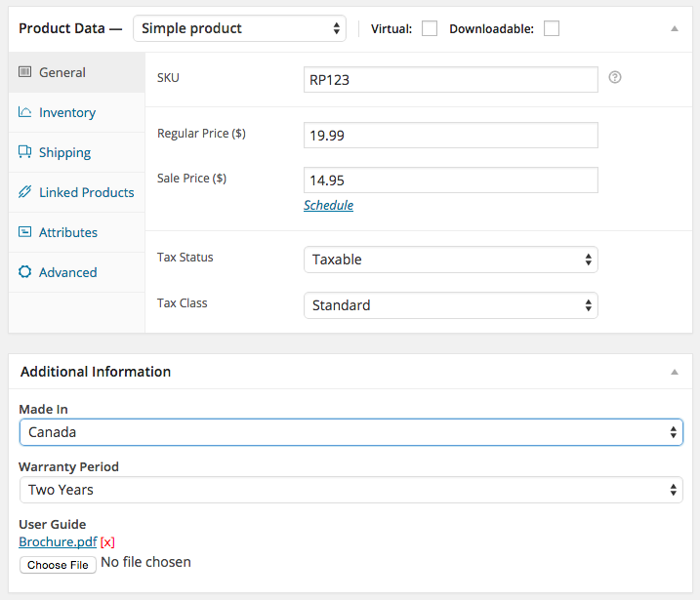Expand the Tax Class Standard dropdown

[451, 305]
